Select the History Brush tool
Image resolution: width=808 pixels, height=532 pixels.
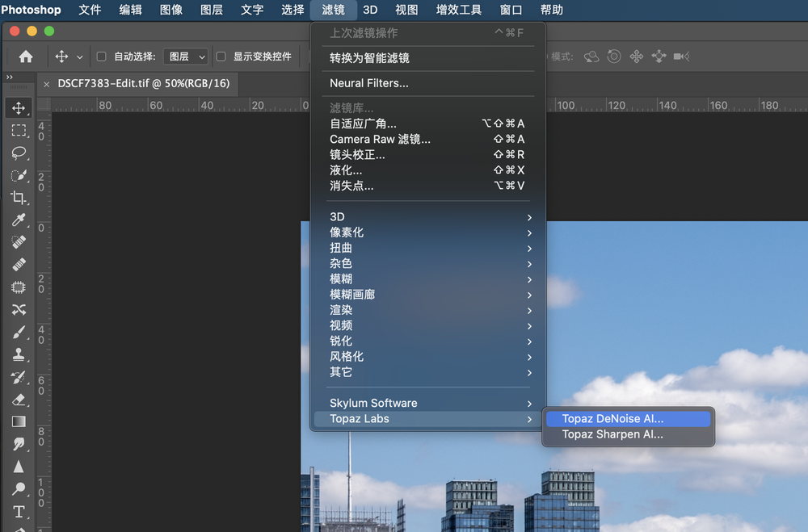(x=19, y=378)
